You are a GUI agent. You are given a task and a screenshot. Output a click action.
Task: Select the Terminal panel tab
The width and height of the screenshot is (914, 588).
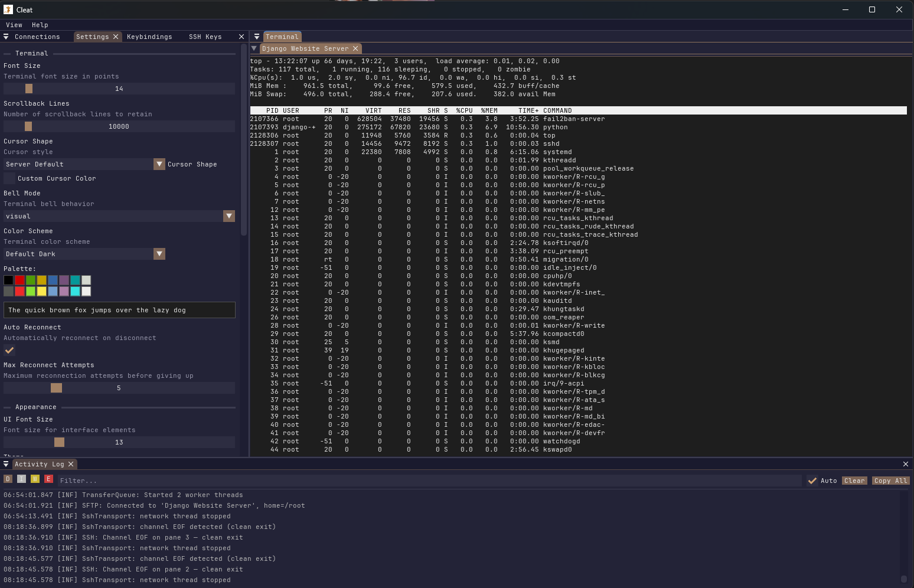(282, 37)
